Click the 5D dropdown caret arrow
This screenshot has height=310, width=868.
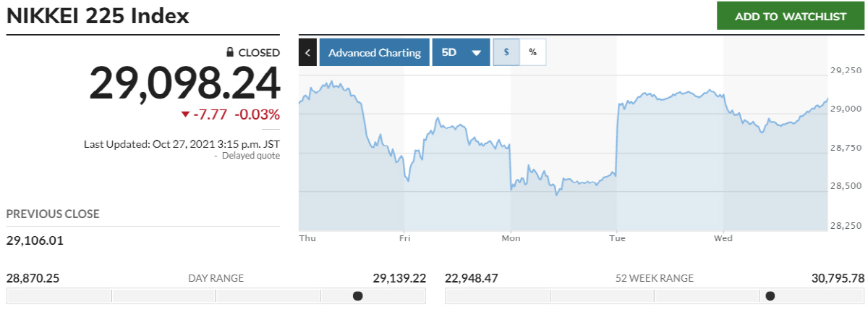(x=476, y=53)
